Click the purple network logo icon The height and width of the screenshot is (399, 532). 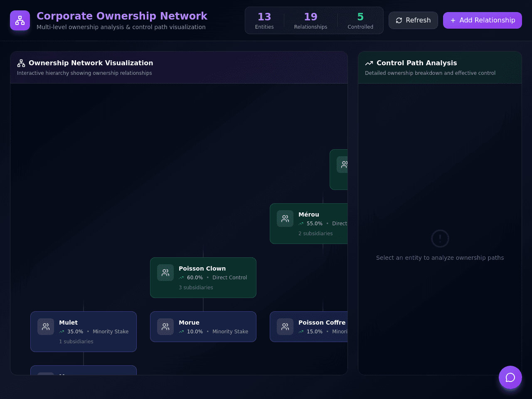pyautogui.click(x=20, y=20)
